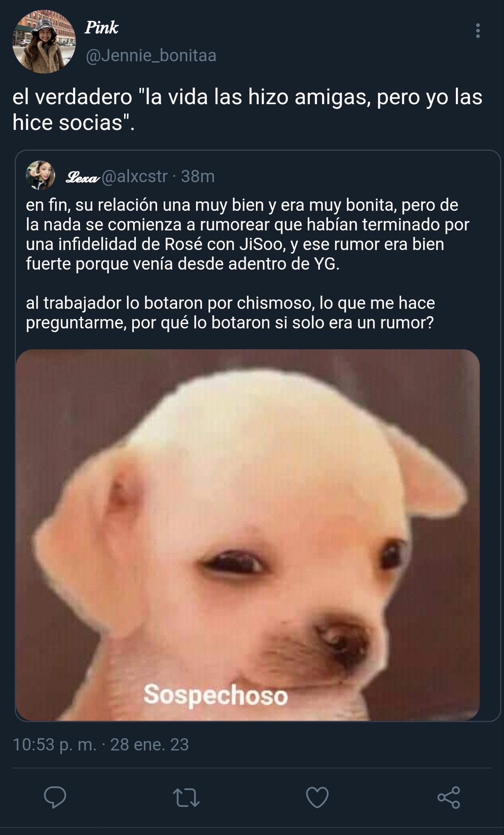Tap the Lexa display name in quote
The width and height of the screenshot is (504, 835).
pos(83,177)
